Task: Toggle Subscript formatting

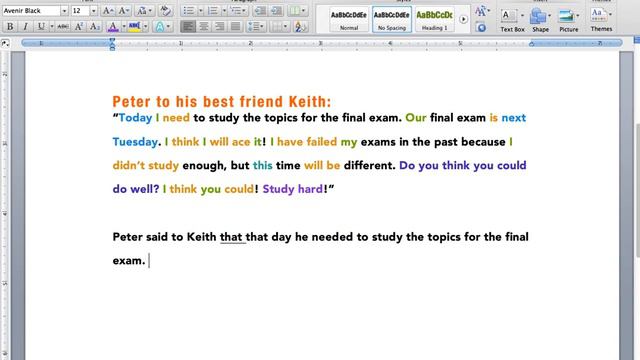Action: pyautogui.click(x=94, y=27)
